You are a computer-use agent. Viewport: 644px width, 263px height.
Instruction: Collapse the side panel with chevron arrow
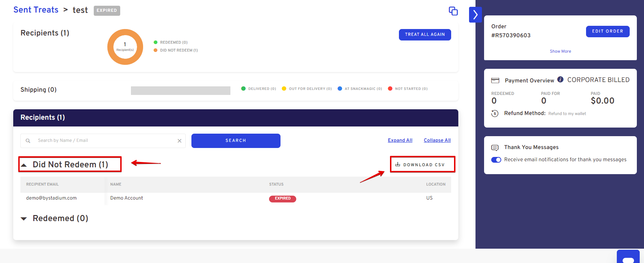point(475,15)
